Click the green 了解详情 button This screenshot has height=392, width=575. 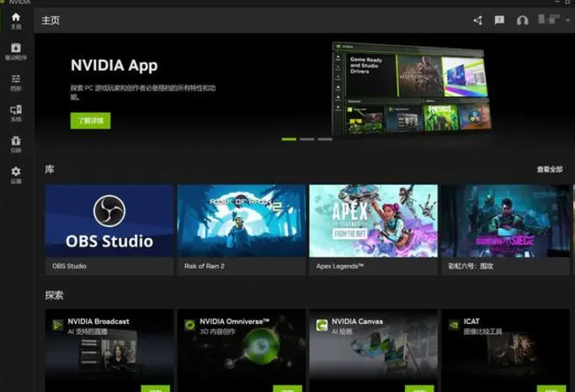point(91,120)
